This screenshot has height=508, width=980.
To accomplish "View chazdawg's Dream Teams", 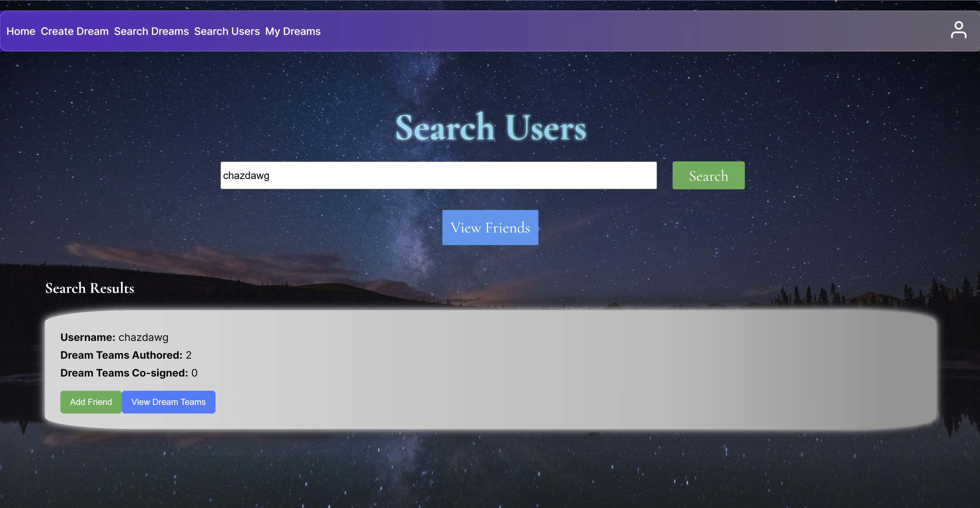I will pyautogui.click(x=169, y=402).
